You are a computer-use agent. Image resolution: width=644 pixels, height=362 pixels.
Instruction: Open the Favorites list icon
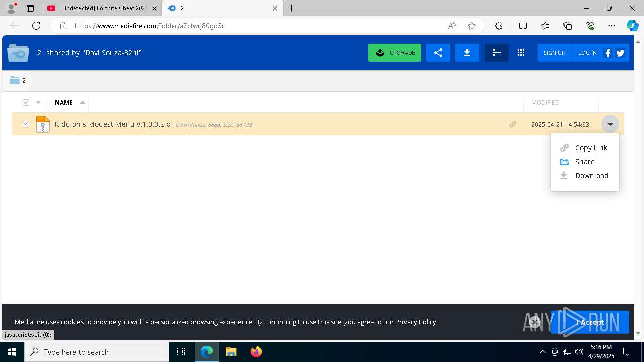(x=545, y=26)
